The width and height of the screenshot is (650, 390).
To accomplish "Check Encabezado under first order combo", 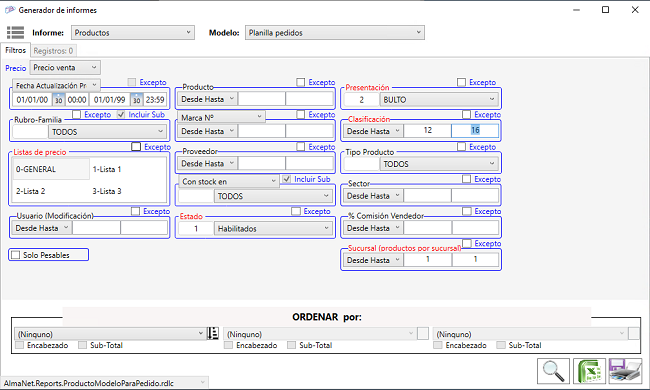I will point(19,345).
